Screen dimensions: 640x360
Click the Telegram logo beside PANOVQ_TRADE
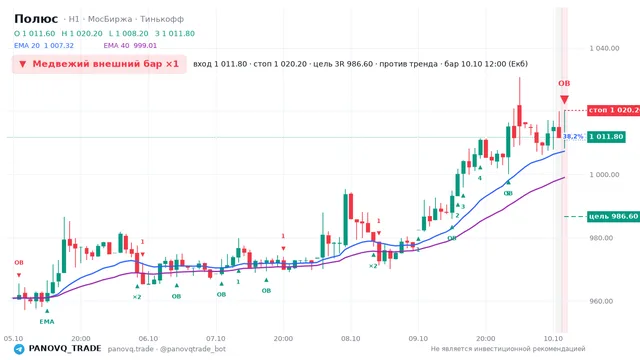tap(19, 349)
